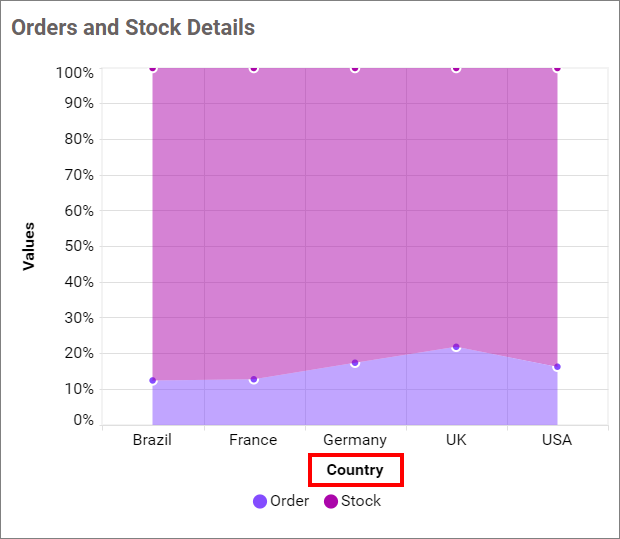Select the Order data point for France
The height and width of the screenshot is (539, 620).
click(x=254, y=380)
